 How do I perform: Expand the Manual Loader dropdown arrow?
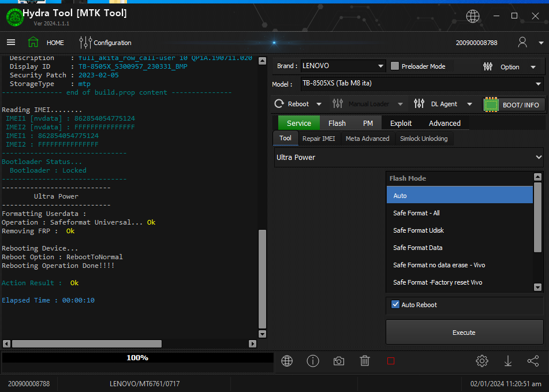pos(400,104)
